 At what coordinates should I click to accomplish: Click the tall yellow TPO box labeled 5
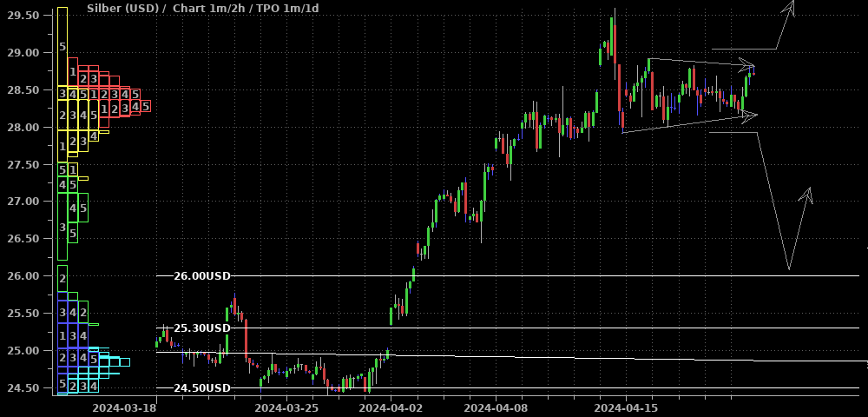[x=62, y=47]
